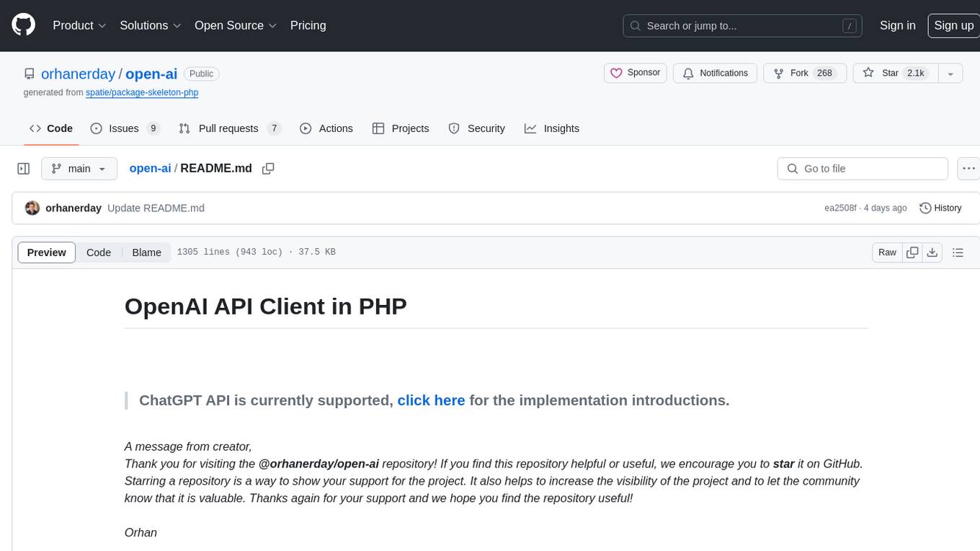Click the 4 days ago timestamp

point(885,208)
